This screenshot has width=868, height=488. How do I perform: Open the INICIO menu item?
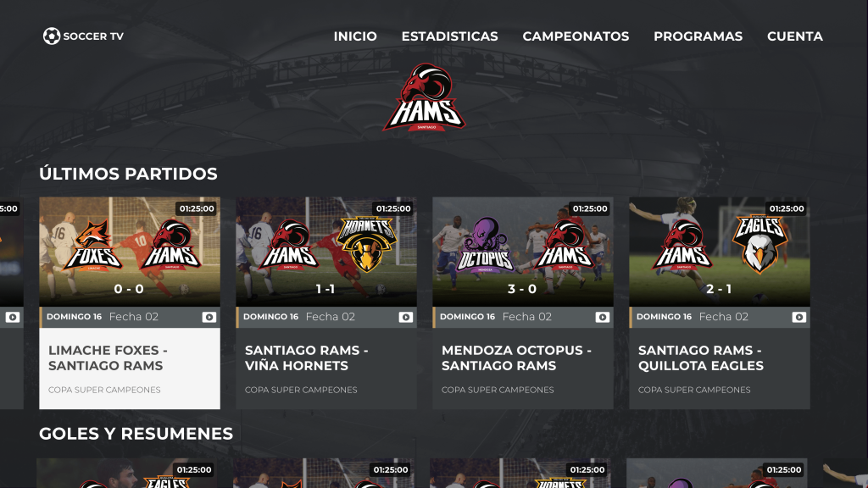355,36
